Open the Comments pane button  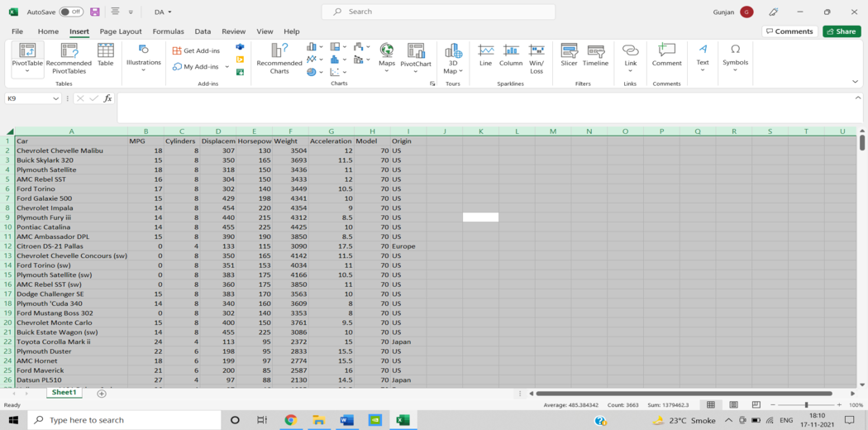(789, 31)
